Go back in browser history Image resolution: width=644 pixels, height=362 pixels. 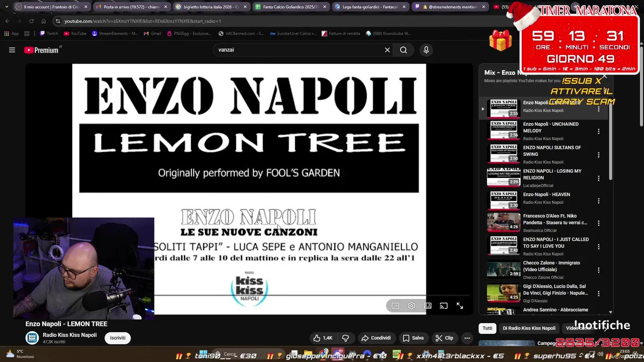(8, 21)
